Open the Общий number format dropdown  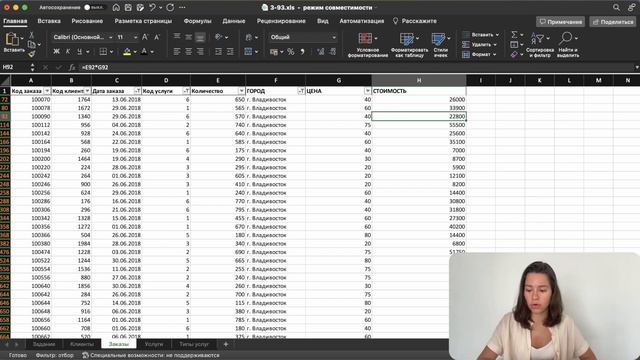point(333,37)
